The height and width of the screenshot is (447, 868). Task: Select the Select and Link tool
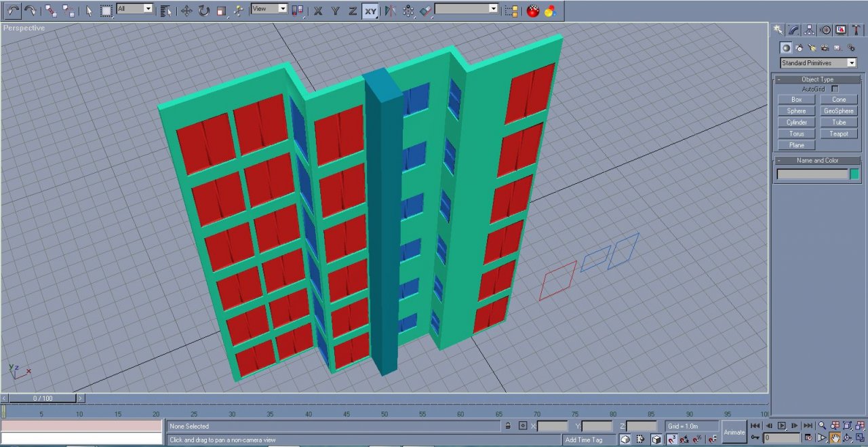51,10
